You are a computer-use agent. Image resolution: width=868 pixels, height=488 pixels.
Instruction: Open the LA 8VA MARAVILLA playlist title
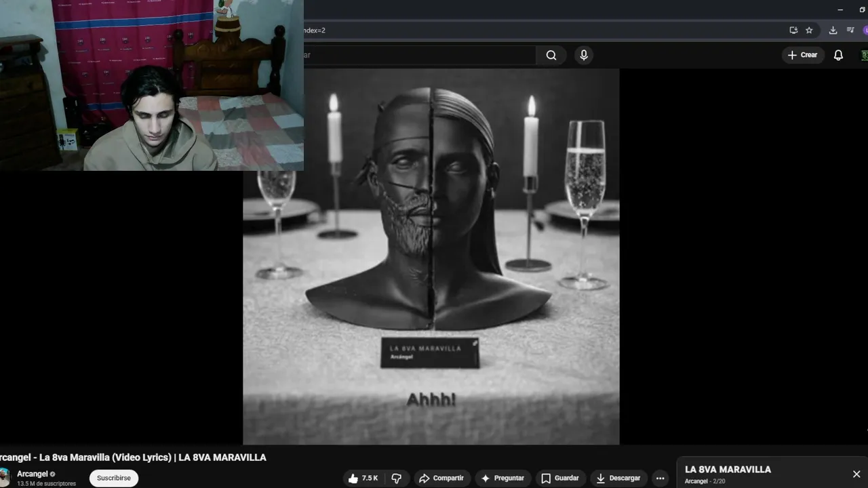pos(728,469)
